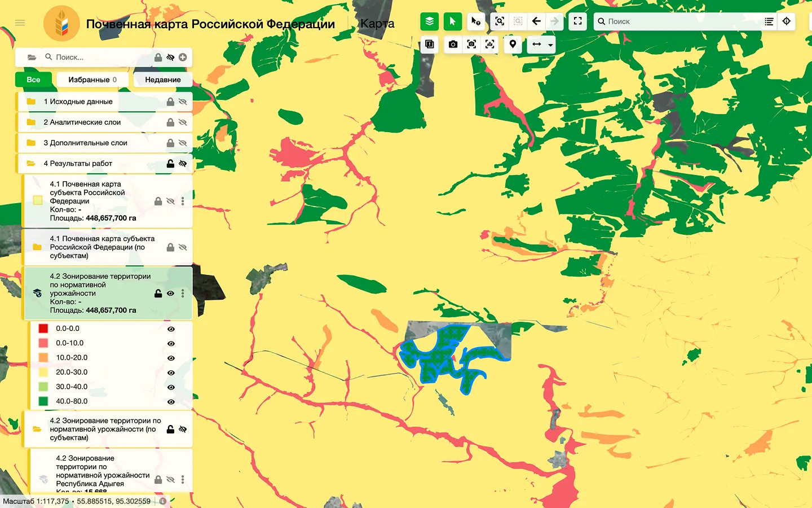Image resolution: width=812 pixels, height=508 pixels.
Task: Open options menu for 4.1 Почвенная карта layer
Action: click(183, 202)
